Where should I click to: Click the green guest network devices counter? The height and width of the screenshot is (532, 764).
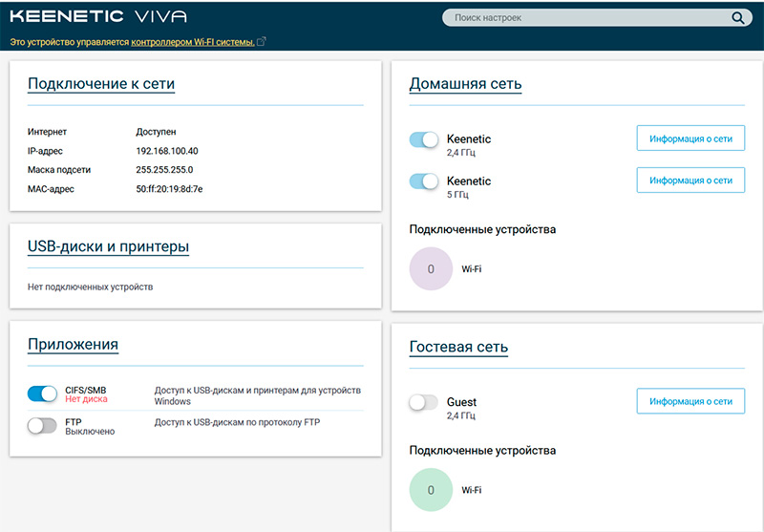430,490
